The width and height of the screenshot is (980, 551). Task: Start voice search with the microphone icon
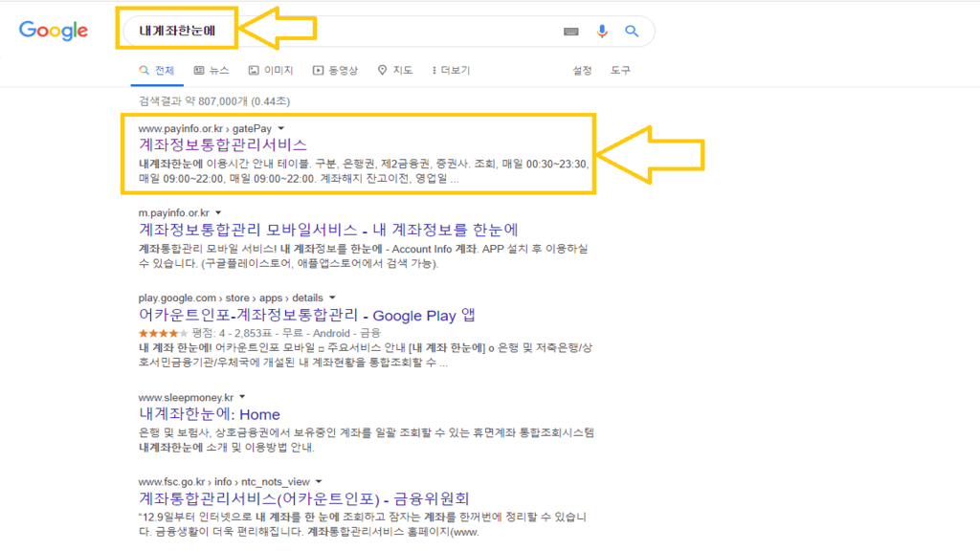click(x=601, y=32)
